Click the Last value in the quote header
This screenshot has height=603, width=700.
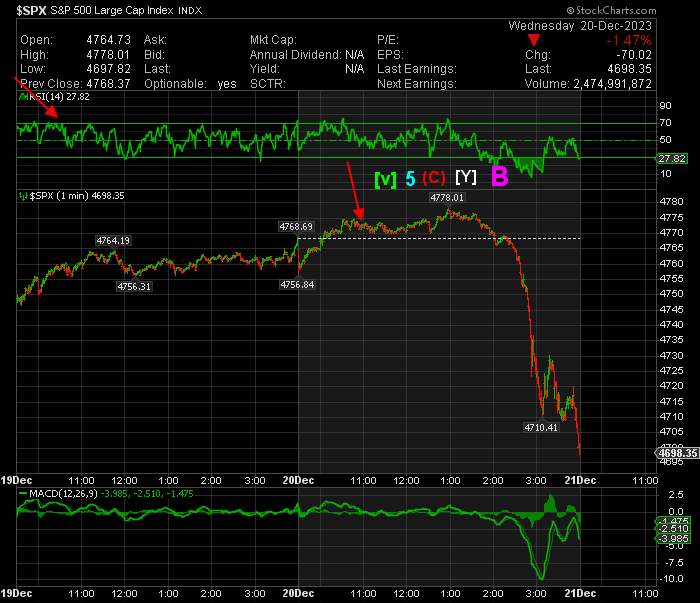tap(629, 69)
